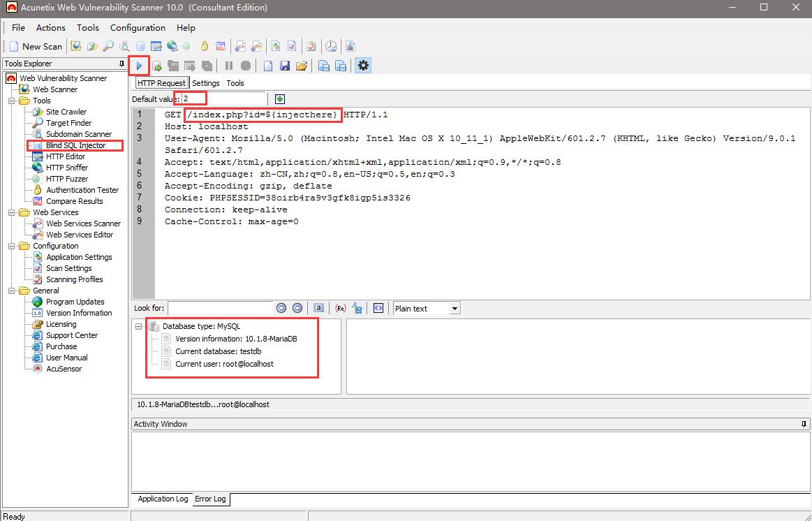Open the settings gear in the injector toolbar
Viewport: 812px width, 521px height.
tap(363, 66)
